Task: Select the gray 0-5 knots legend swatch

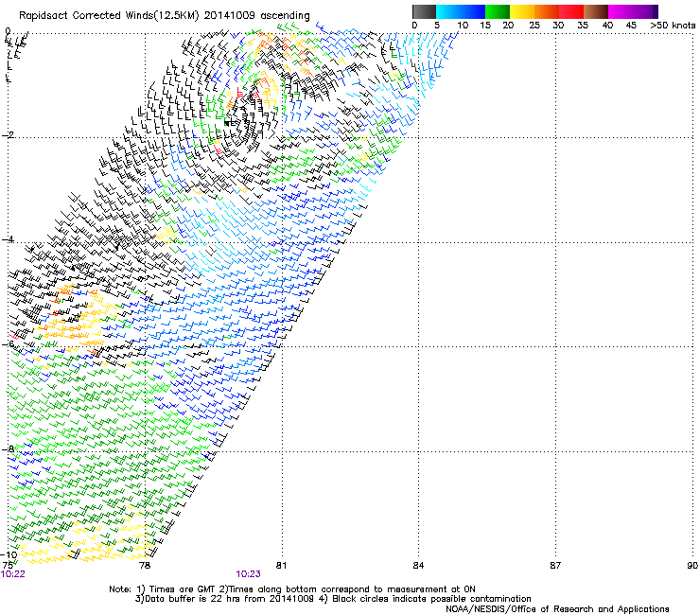Action: pos(424,11)
